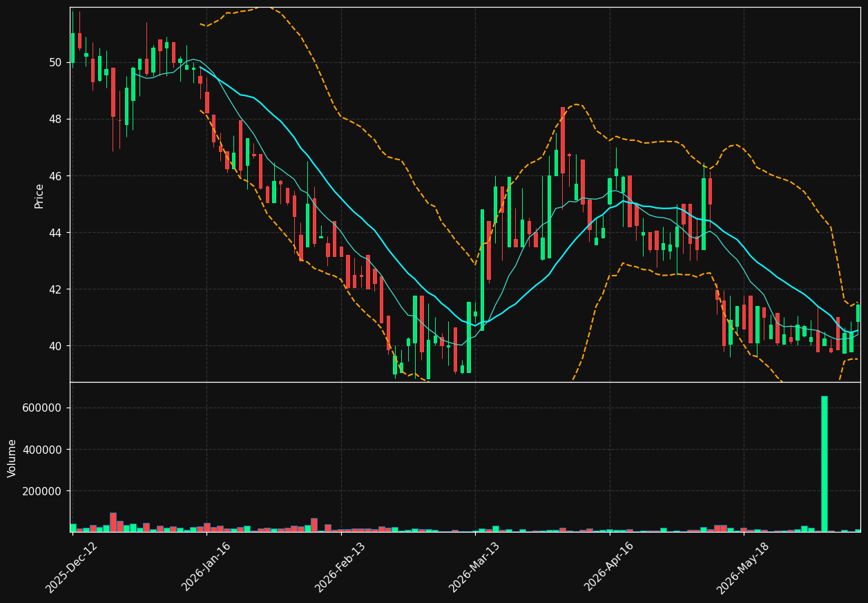Click the 2026-Jan-16 date label
This screenshot has width=868, height=603.
(206, 568)
